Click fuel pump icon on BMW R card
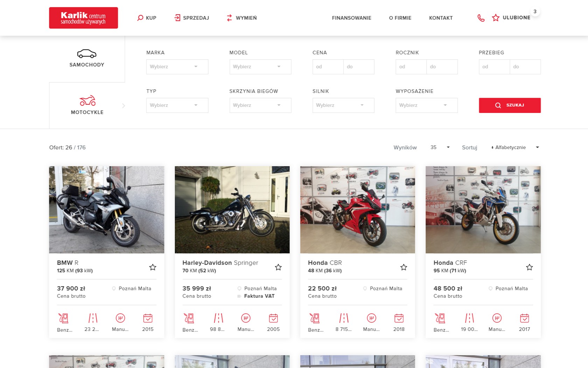Screen dimensions: 588x368 tap(63, 318)
